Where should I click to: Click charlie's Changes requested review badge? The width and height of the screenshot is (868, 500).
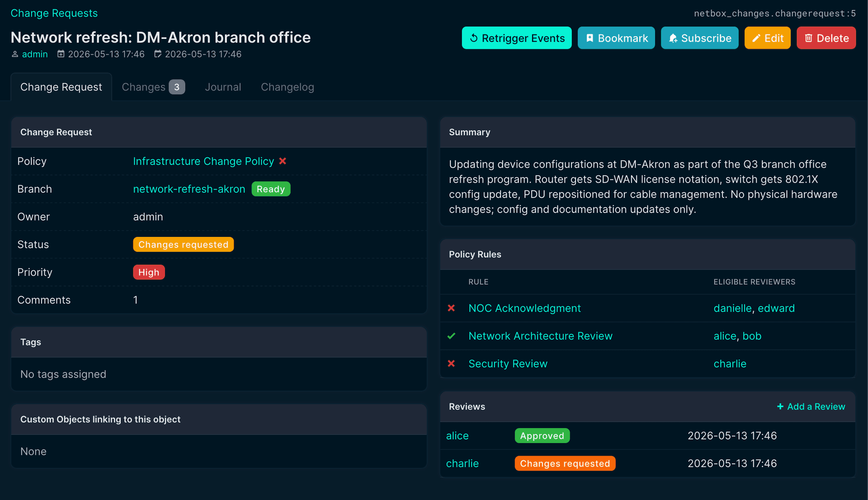click(565, 463)
